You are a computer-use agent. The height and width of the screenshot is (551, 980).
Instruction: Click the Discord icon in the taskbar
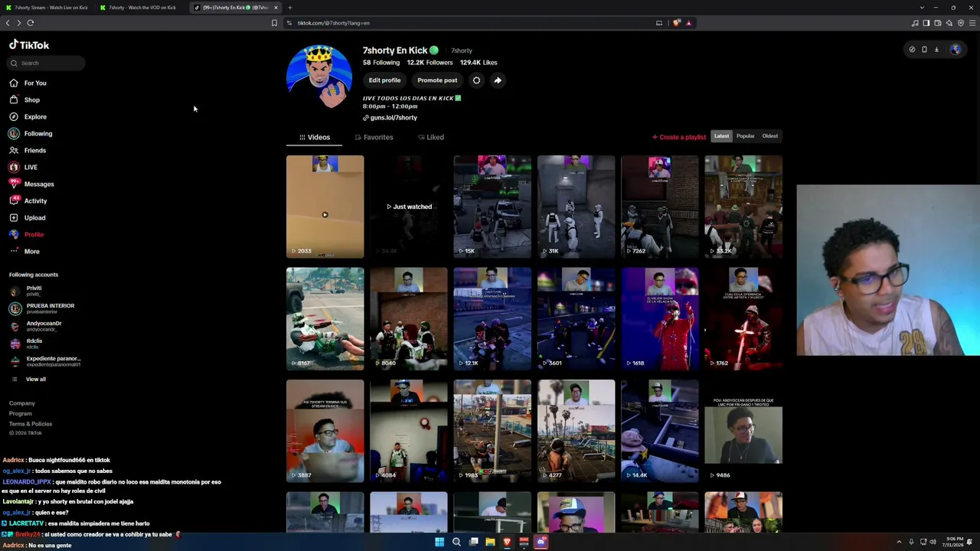[x=541, y=543]
